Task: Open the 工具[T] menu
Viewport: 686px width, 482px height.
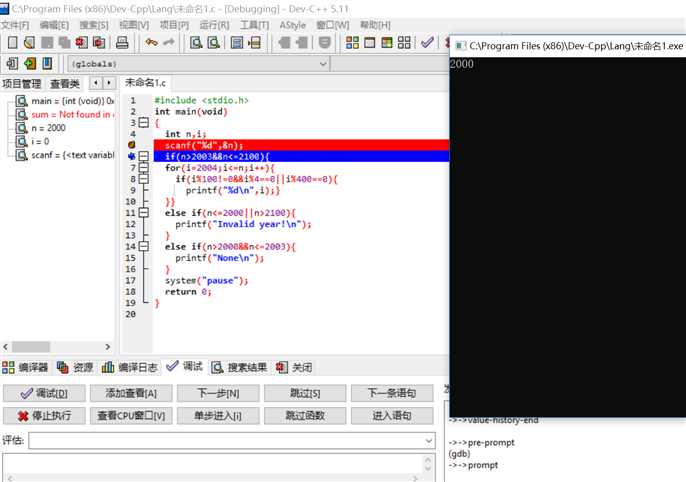Action: point(254,25)
